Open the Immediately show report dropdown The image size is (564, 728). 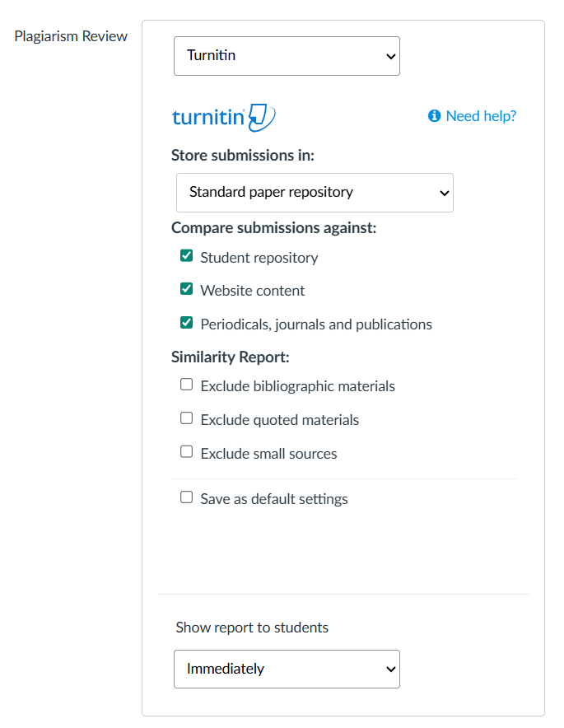pos(287,669)
